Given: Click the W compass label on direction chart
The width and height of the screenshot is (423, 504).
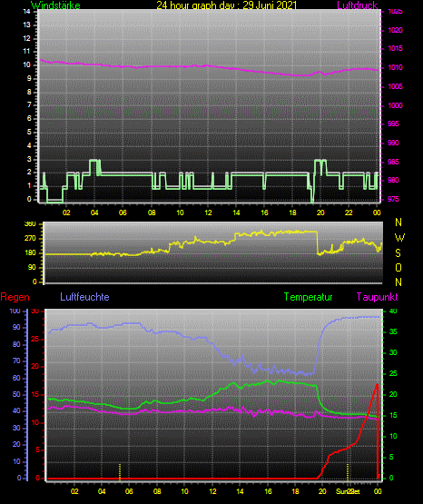Looking at the screenshot, I should pos(399,238).
